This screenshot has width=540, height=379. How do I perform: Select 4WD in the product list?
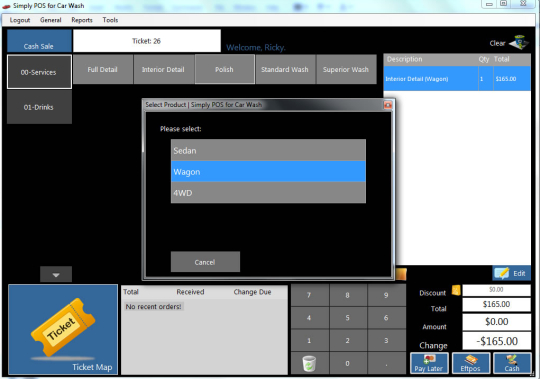(268, 192)
